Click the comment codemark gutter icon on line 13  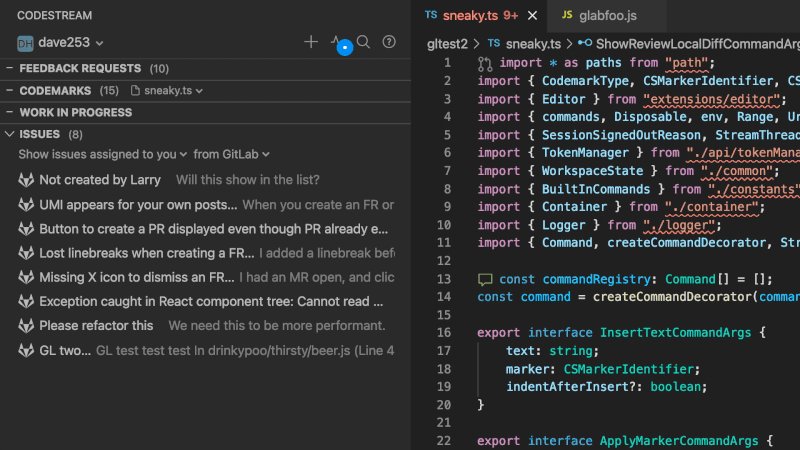(485, 280)
